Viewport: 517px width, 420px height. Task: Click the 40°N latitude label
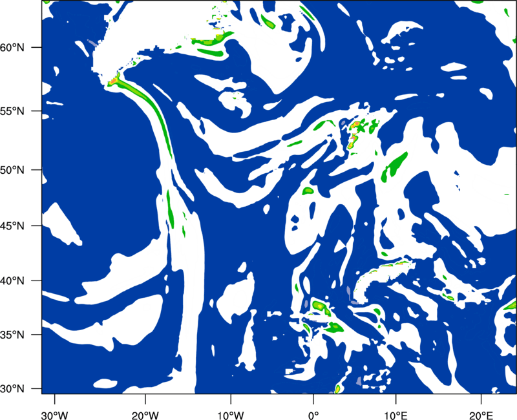(12, 281)
